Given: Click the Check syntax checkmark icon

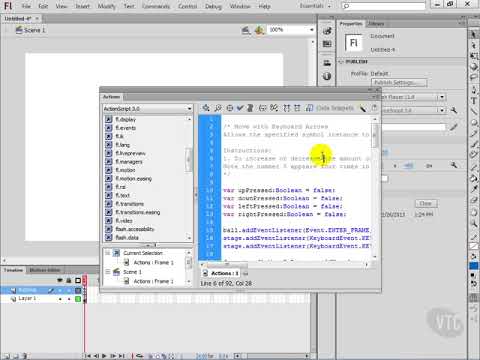Looking at the screenshot, I should 240,108.
